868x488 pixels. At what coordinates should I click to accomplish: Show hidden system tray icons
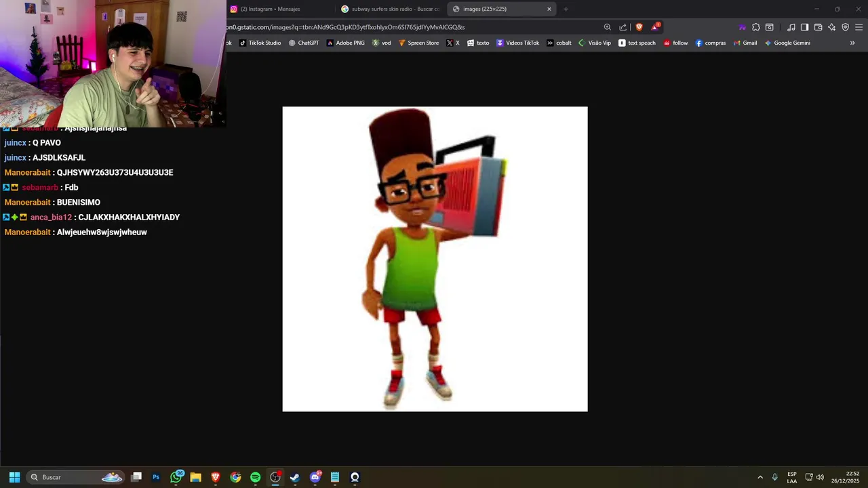[760, 477]
